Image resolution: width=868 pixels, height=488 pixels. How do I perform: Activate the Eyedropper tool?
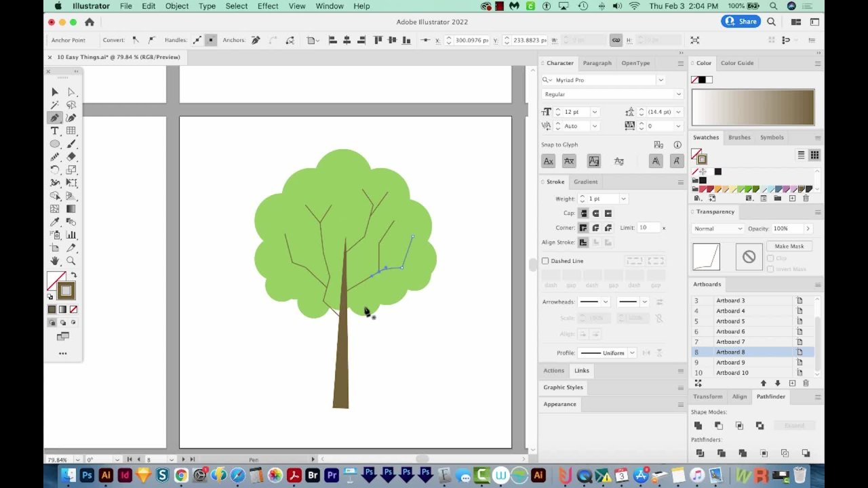(x=55, y=222)
